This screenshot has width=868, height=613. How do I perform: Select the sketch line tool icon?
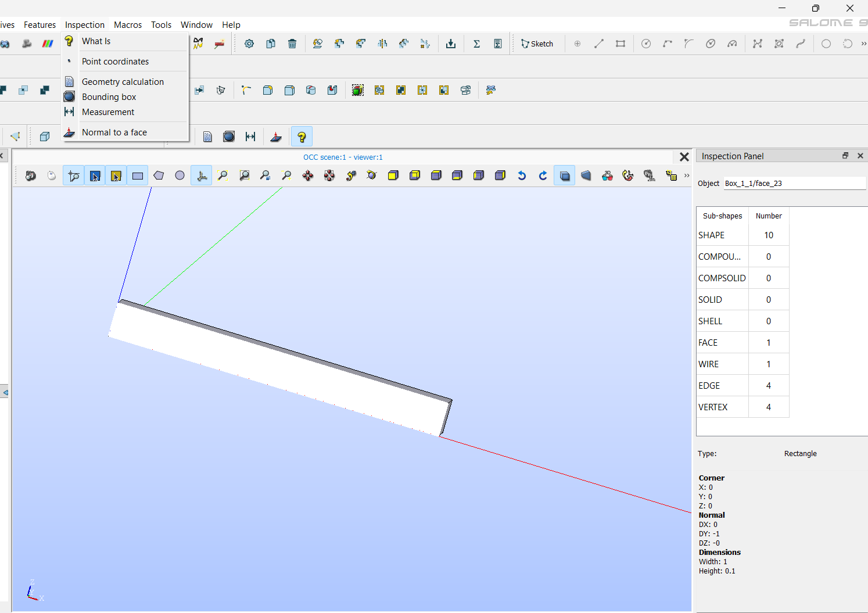click(599, 44)
